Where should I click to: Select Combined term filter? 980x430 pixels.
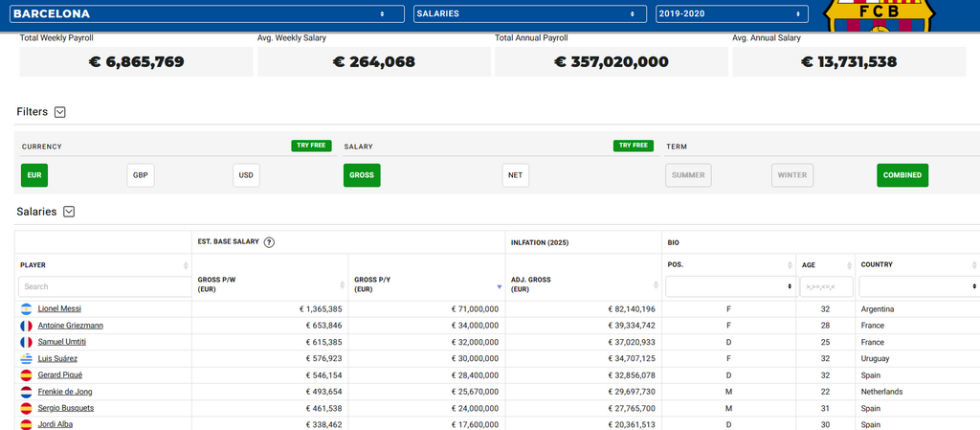click(x=902, y=175)
